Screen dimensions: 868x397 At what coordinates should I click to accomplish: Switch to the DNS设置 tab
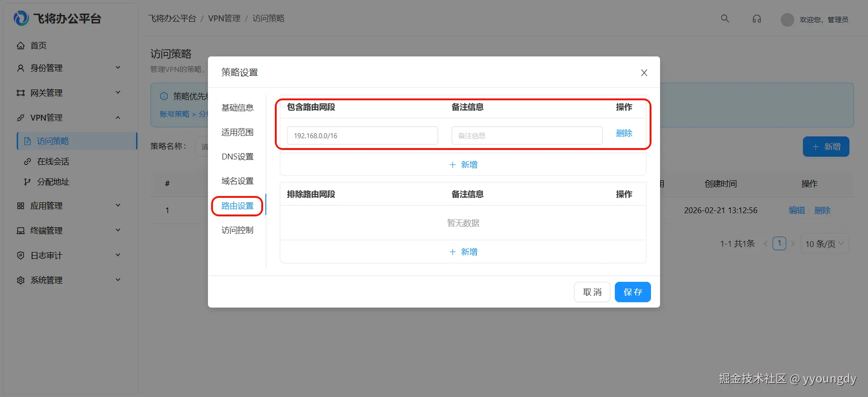pos(237,157)
